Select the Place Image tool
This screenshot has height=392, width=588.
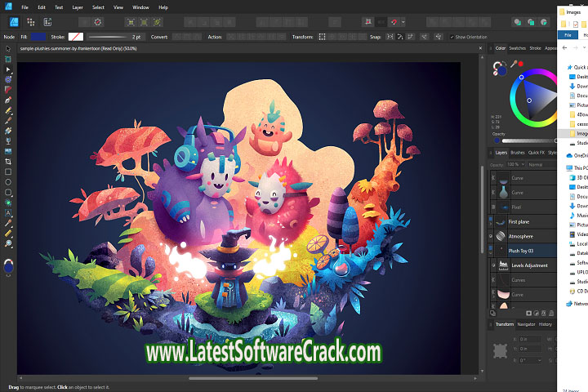[8, 151]
